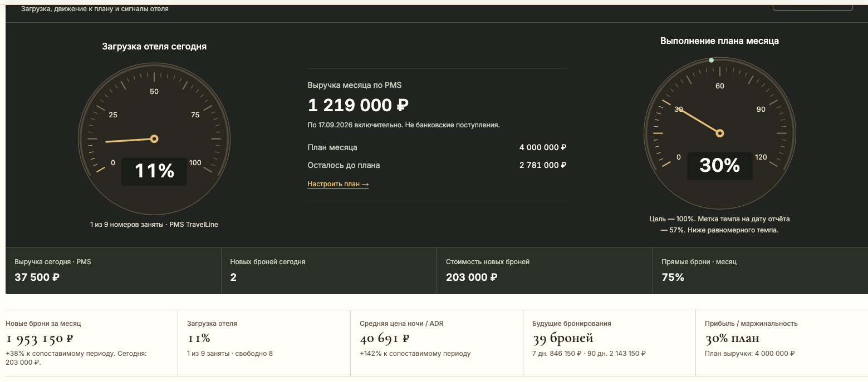
Task: Select the "План месяца" row amount
Action: (x=543, y=147)
